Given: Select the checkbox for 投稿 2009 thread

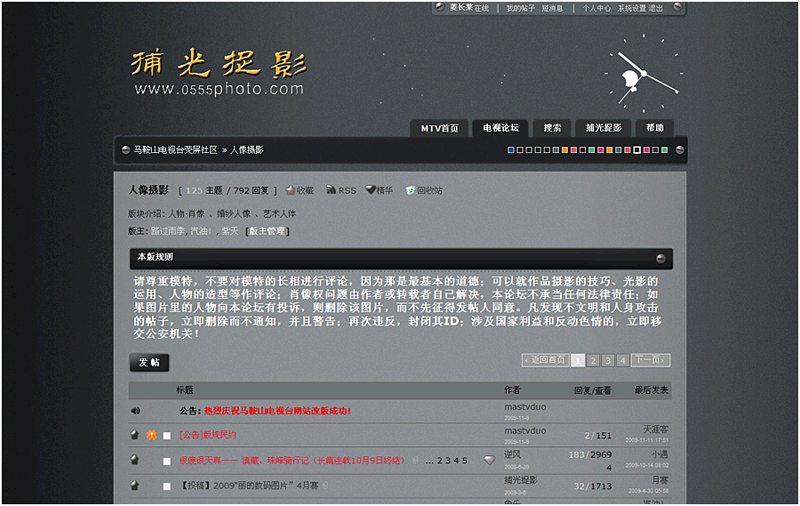Looking at the screenshot, I should [167, 486].
